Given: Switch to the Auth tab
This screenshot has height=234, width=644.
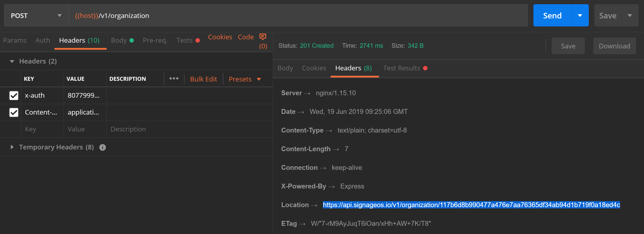Looking at the screenshot, I should (43, 40).
